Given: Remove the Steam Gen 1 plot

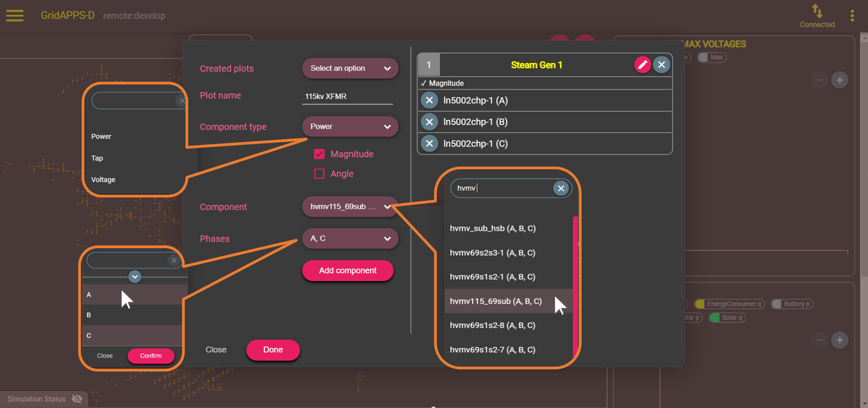Looking at the screenshot, I should tap(661, 65).
